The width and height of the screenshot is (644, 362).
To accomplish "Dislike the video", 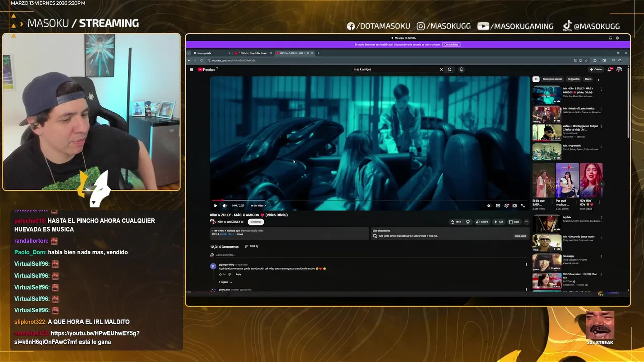I will 468,222.
